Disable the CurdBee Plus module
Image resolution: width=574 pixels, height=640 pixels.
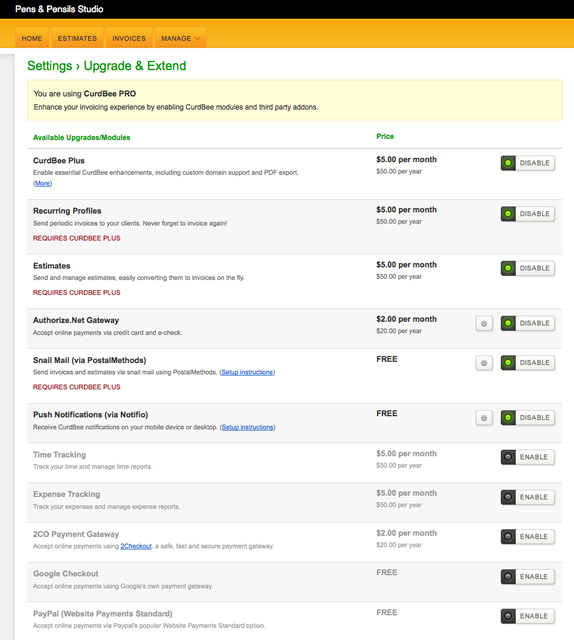pos(527,163)
